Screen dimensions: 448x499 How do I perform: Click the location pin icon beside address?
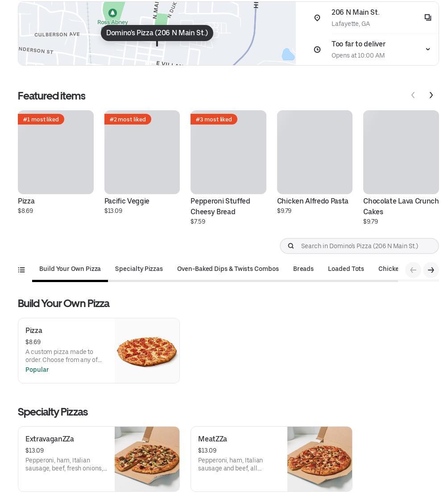[317, 18]
